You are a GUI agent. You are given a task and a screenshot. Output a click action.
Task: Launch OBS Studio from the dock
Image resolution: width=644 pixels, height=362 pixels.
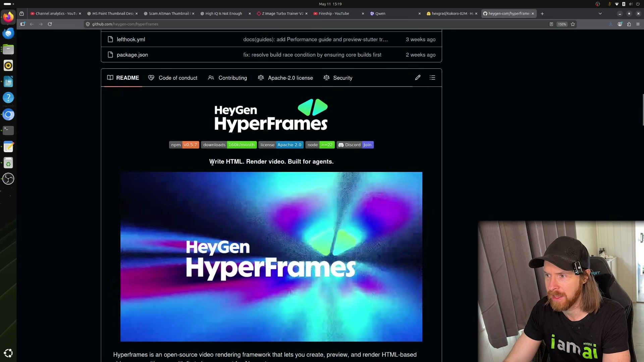(8, 179)
